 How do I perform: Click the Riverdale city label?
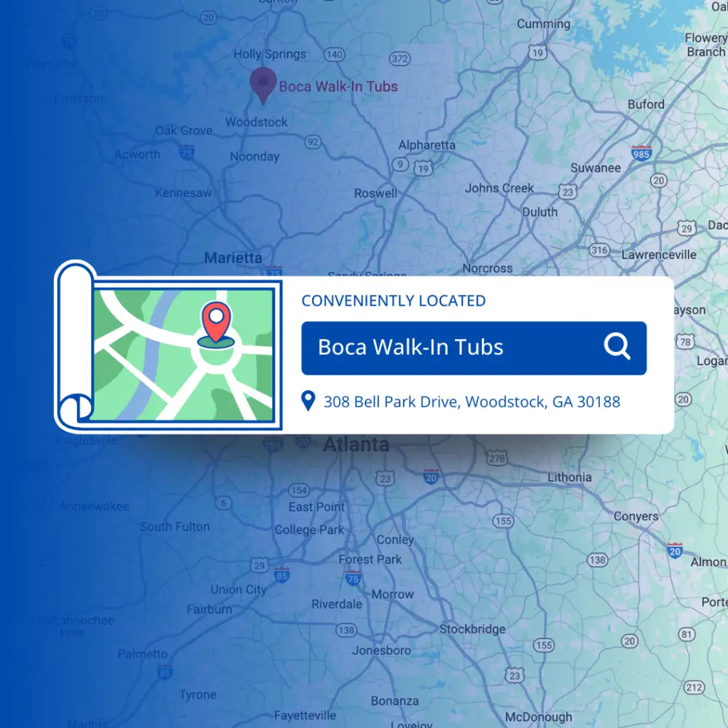(x=336, y=604)
